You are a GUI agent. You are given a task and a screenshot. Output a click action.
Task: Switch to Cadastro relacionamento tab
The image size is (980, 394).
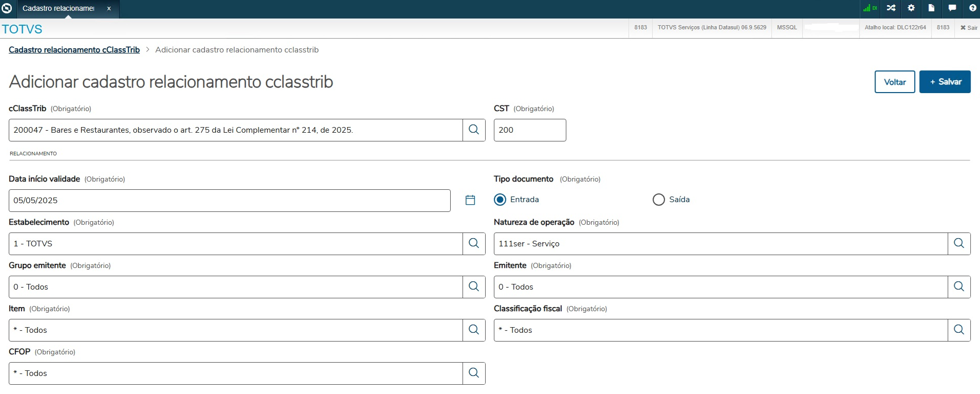pyautogui.click(x=59, y=9)
